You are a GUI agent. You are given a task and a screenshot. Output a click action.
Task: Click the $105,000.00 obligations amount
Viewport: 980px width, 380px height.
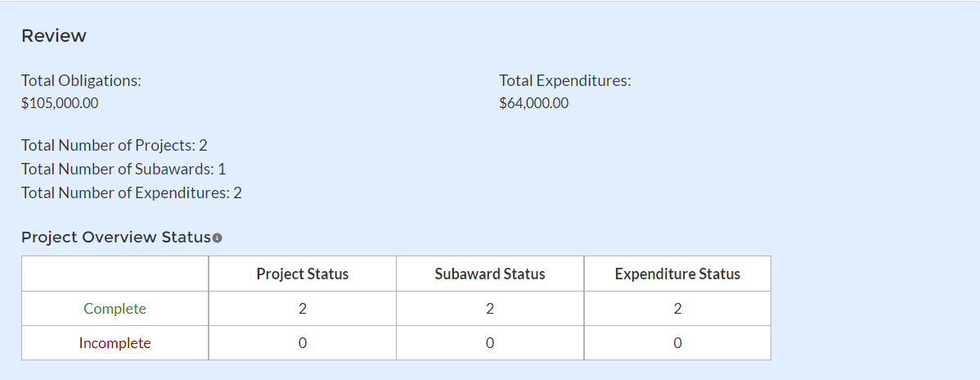coord(60,103)
